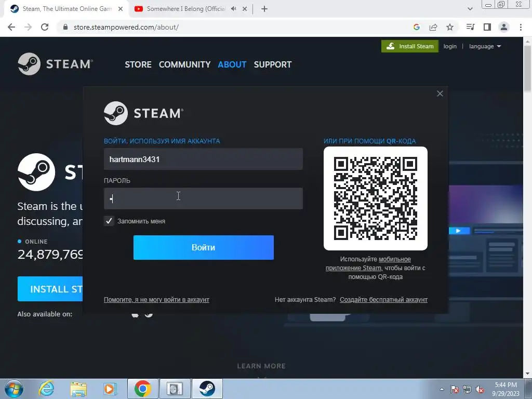Viewport: 532px width, 399px height.
Task: Open Windows Explorer from taskbar
Action: (78, 389)
